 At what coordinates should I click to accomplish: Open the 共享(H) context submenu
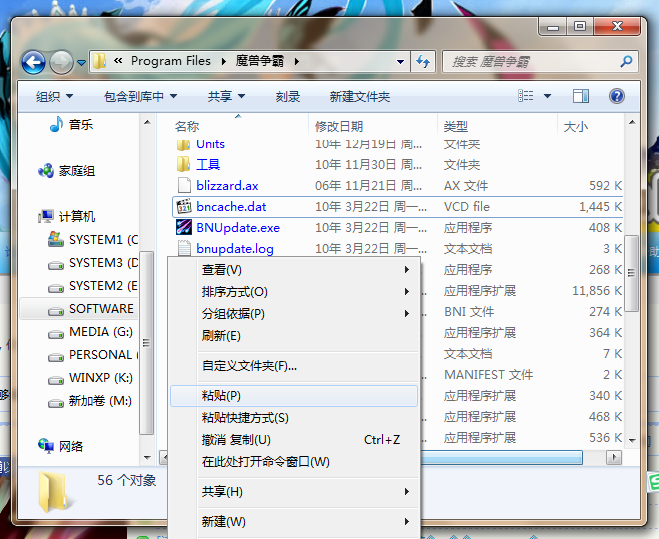pyautogui.click(x=294, y=491)
